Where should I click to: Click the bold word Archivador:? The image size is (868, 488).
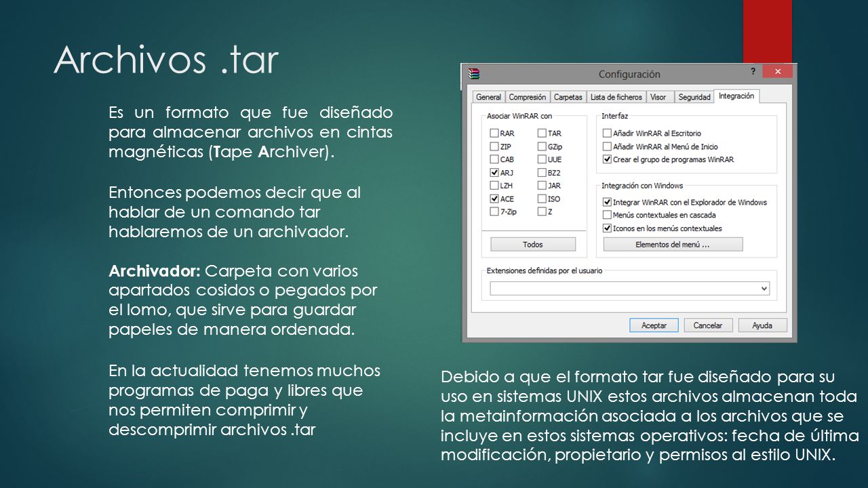coord(155,271)
